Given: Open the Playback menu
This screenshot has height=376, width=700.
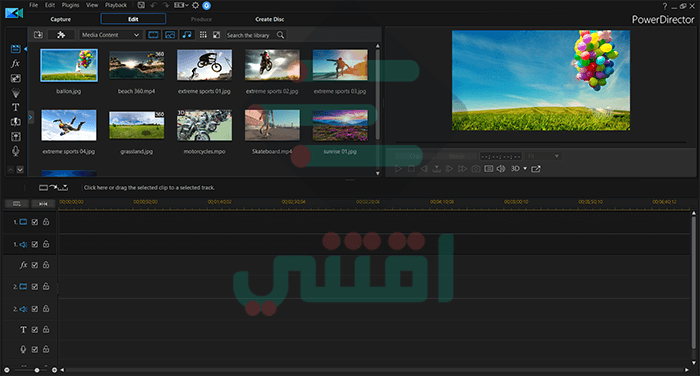Looking at the screenshot, I should (x=116, y=5).
